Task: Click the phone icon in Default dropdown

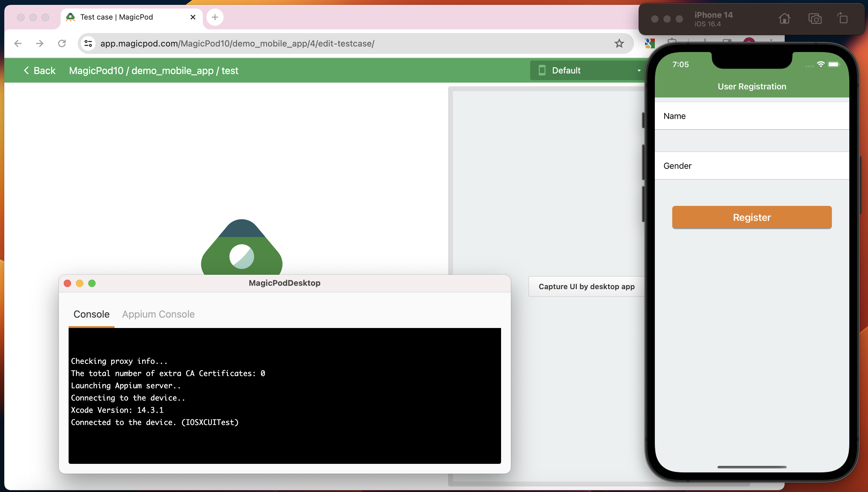Action: (x=542, y=70)
